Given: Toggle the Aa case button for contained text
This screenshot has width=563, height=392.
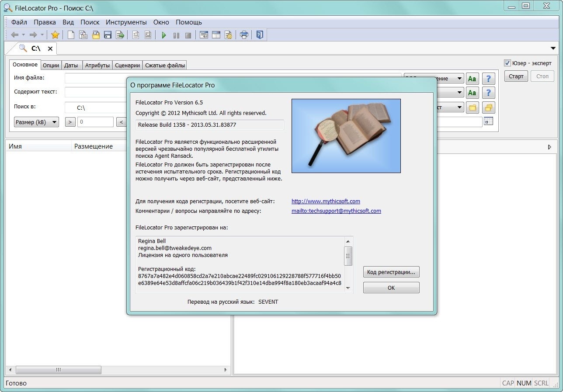Looking at the screenshot, I should (472, 93).
